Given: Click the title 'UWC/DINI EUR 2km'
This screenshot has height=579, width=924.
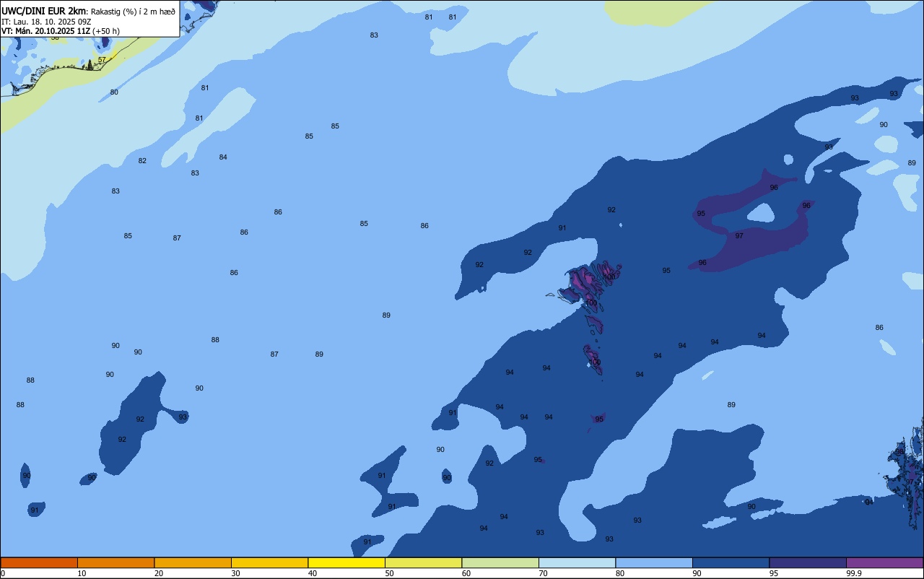Looking at the screenshot, I should (43, 10).
